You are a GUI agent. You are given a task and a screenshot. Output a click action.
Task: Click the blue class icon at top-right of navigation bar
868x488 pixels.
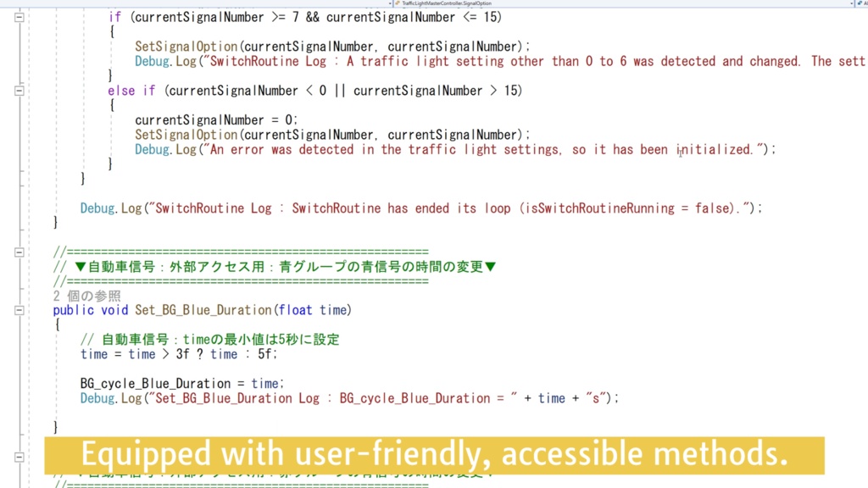(x=859, y=3)
